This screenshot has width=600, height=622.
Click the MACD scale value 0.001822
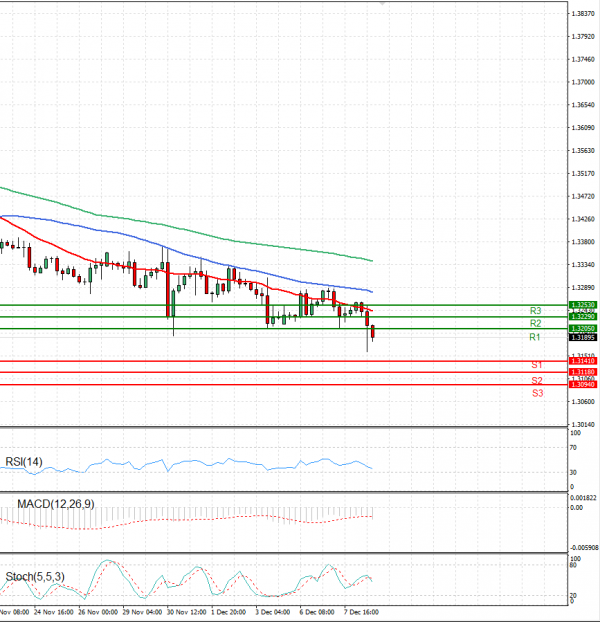click(583, 498)
